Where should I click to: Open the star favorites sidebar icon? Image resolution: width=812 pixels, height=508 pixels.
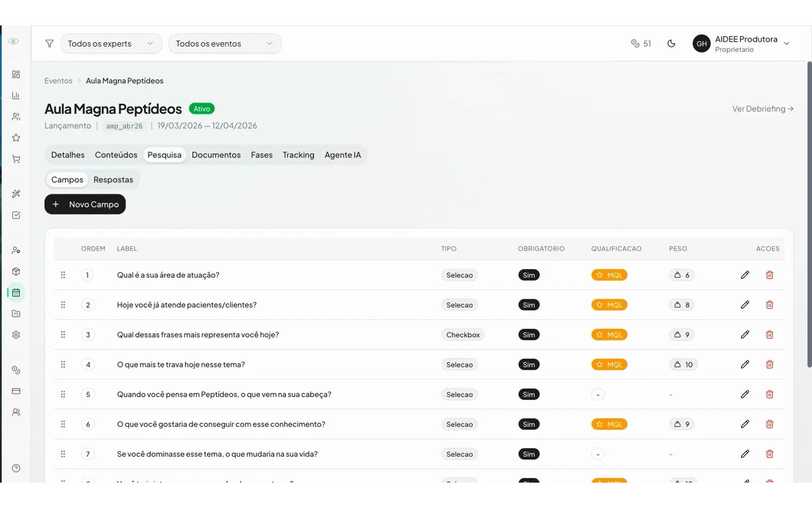[x=16, y=138]
